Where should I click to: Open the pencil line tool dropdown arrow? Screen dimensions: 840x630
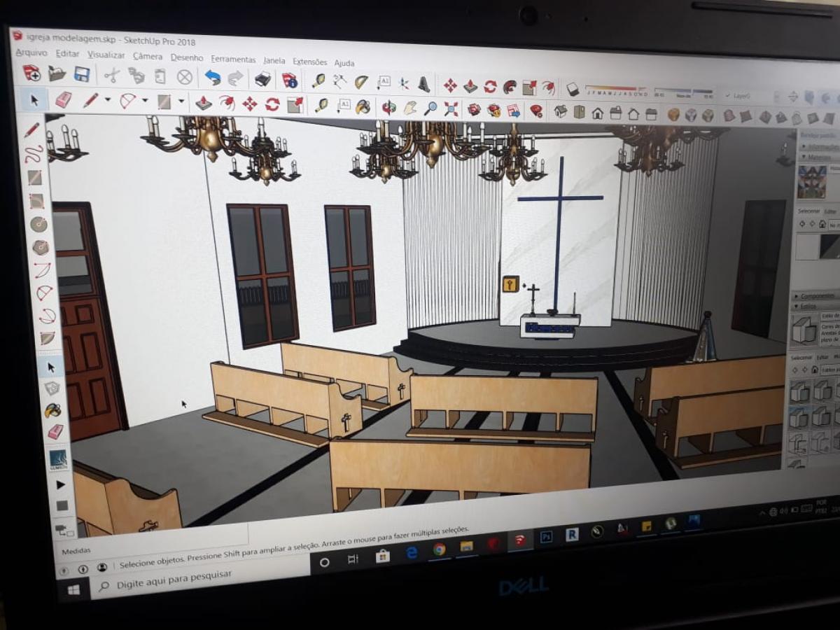(107, 101)
